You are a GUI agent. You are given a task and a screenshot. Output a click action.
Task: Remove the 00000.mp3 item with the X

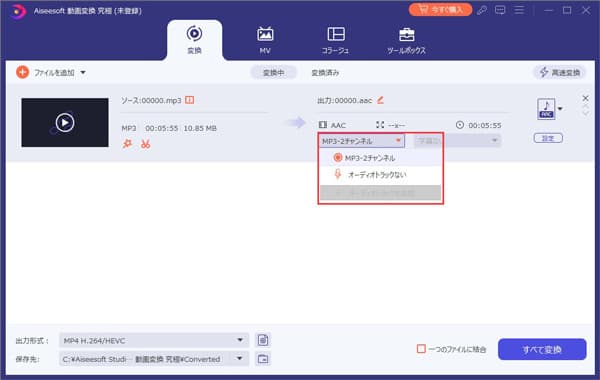(x=585, y=98)
